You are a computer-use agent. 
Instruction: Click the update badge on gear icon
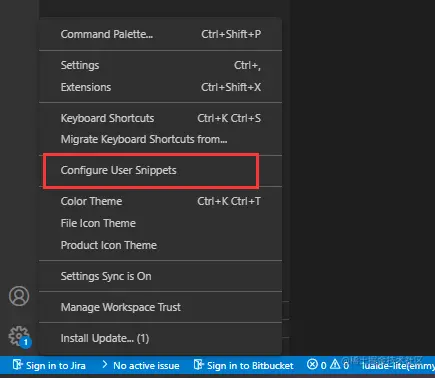click(x=26, y=342)
